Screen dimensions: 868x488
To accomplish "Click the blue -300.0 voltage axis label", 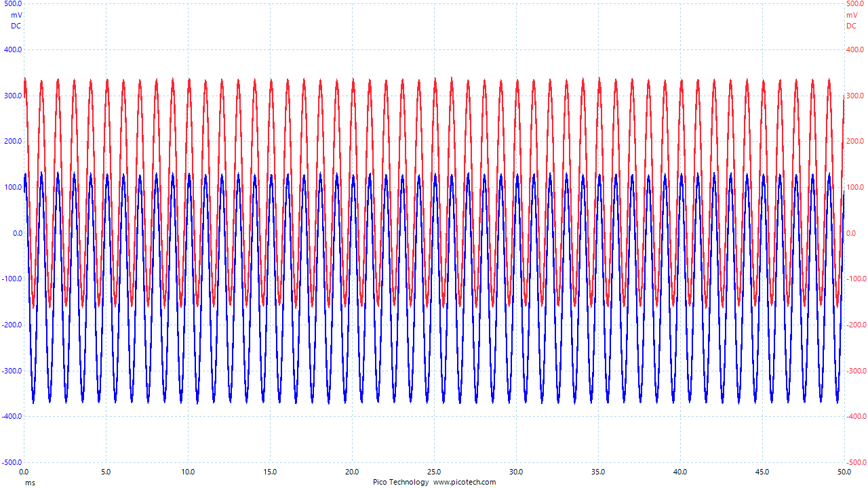I will click(x=12, y=371).
